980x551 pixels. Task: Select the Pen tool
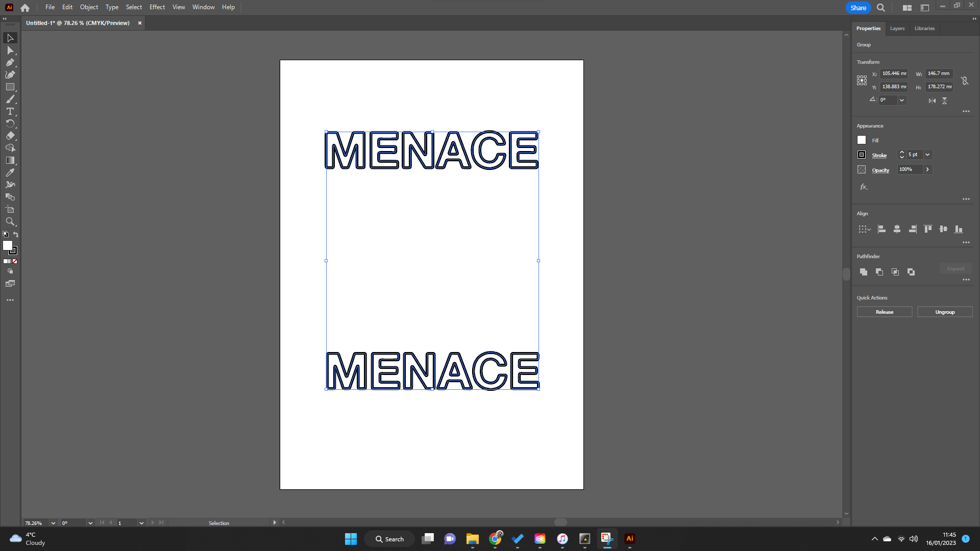tap(10, 62)
